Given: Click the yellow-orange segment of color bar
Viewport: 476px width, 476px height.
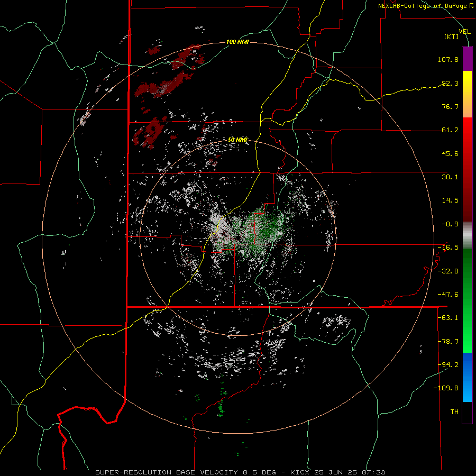Looking at the screenshot, I should pyautogui.click(x=467, y=94).
